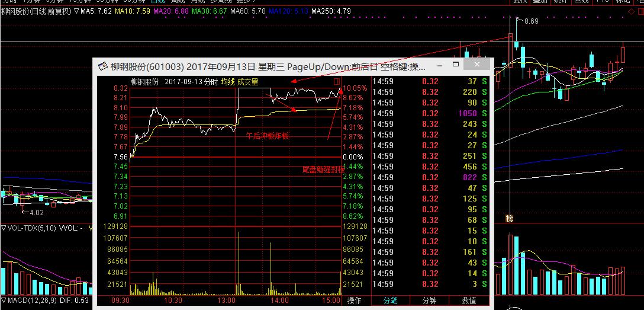Switch to the 分笔 tab
Screen dimensions: 644x310
391,301
